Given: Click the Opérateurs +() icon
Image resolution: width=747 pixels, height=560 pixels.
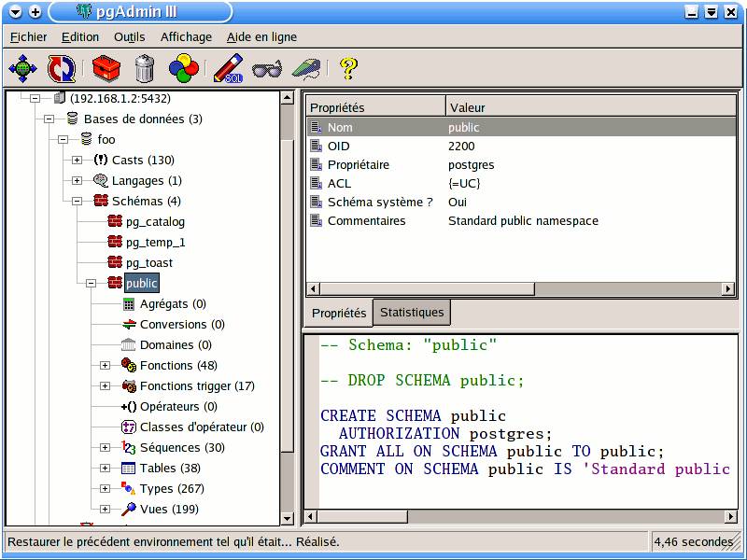Looking at the screenshot, I should coord(129,406).
